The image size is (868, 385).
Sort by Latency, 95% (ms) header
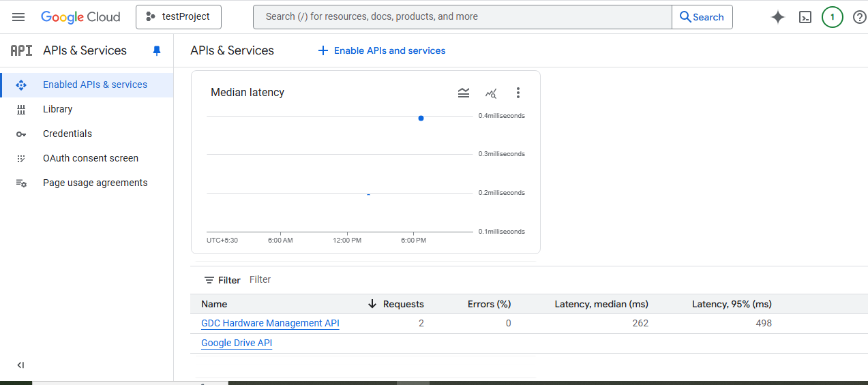pyautogui.click(x=732, y=304)
